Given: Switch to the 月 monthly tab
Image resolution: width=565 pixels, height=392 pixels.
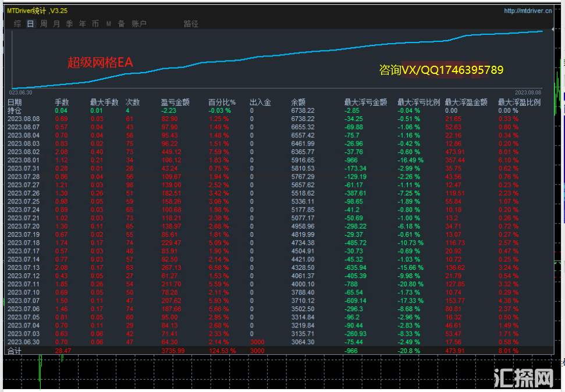Looking at the screenshot, I should 56,24.
